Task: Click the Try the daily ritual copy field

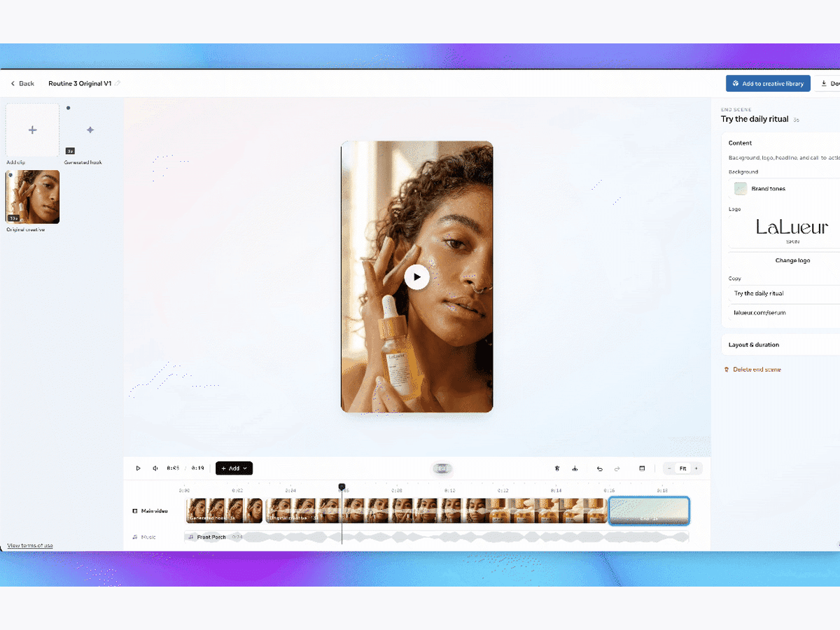Action: [x=784, y=293]
